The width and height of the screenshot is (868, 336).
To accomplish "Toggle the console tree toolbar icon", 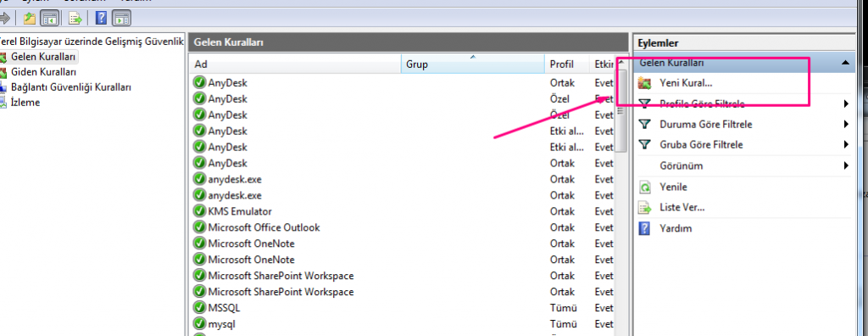I will [x=50, y=19].
